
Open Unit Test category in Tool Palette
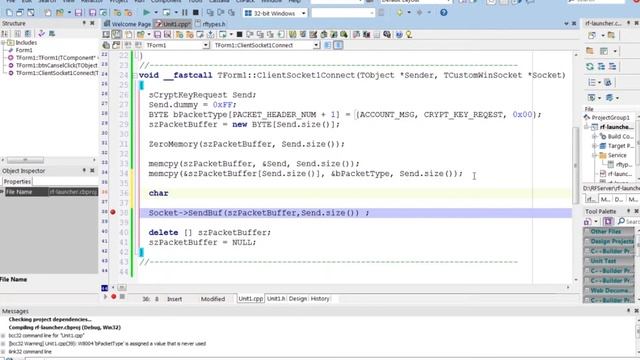(609, 261)
